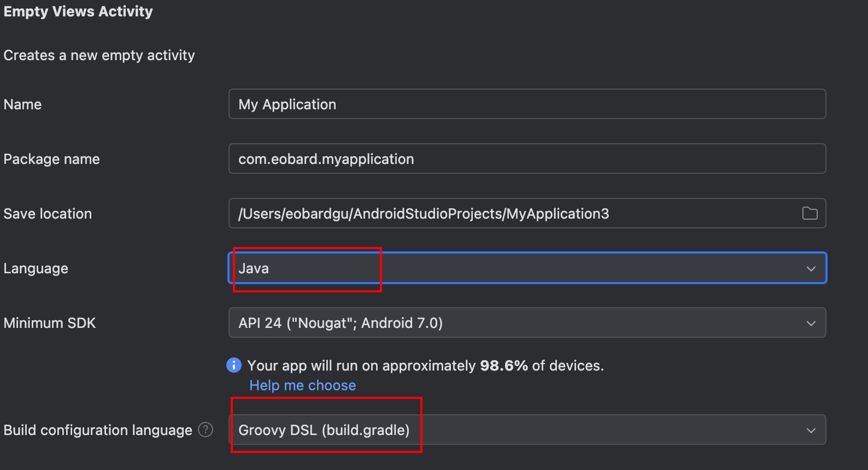Focus the 'My Application' name field

(526, 104)
